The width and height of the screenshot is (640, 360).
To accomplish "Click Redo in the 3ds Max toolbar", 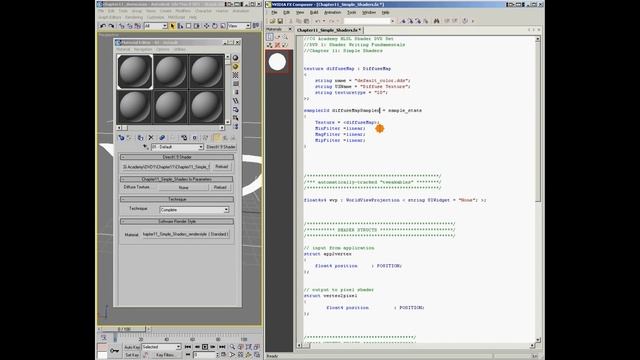I will click(x=111, y=26).
